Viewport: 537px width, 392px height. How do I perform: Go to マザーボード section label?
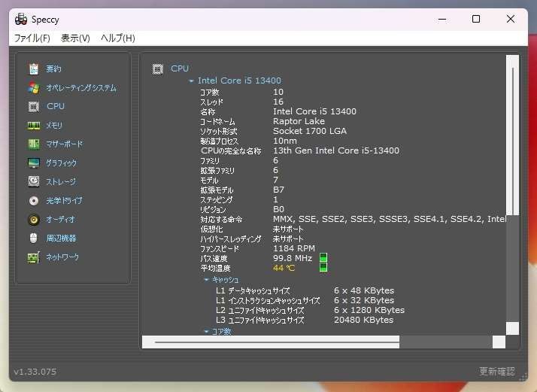tap(65, 144)
